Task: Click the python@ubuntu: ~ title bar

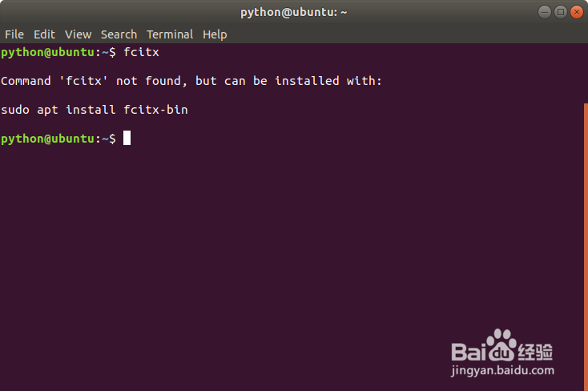Action: tap(294, 12)
